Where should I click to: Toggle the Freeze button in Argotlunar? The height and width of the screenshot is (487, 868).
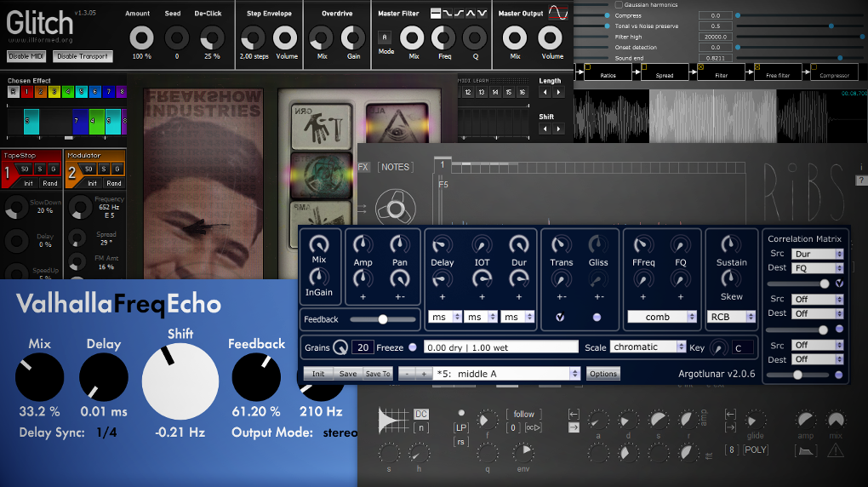pyautogui.click(x=413, y=347)
